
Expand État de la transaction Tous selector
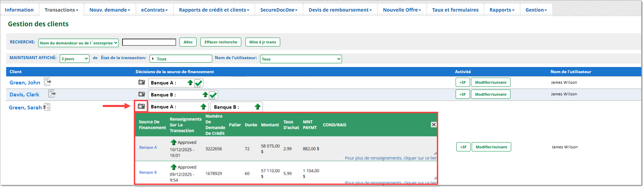click(181, 59)
